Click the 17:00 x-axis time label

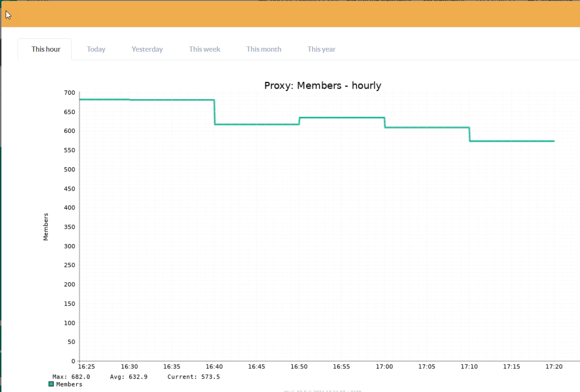point(384,367)
